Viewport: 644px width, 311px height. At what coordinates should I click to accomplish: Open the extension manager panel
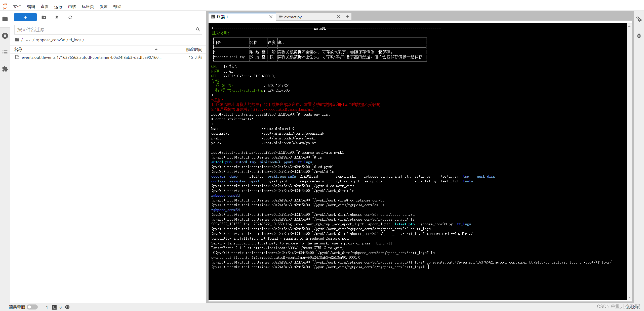5,69
